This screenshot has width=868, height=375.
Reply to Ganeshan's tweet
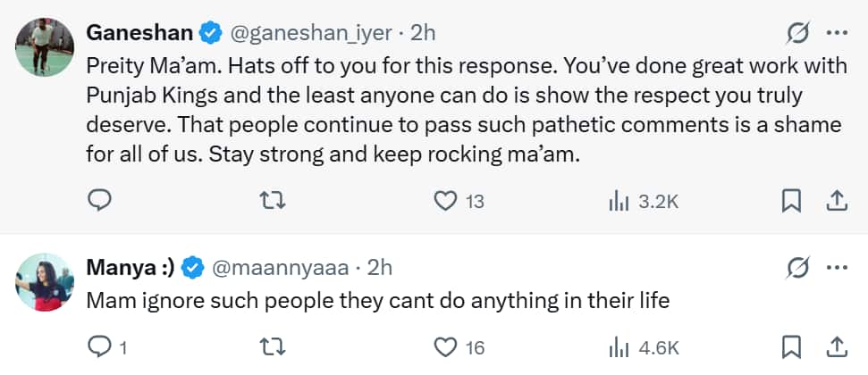point(98,202)
